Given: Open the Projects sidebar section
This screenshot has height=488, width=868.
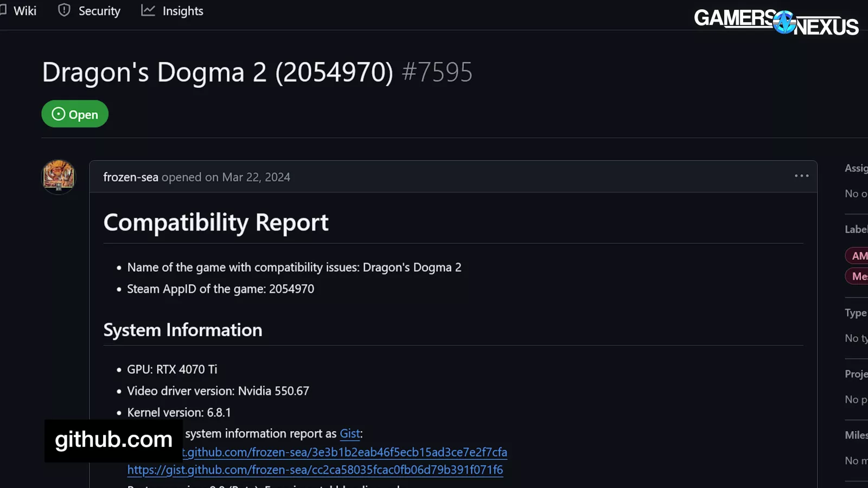Looking at the screenshot, I should click(856, 374).
